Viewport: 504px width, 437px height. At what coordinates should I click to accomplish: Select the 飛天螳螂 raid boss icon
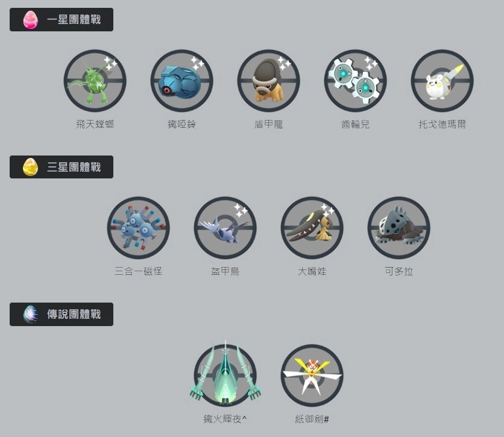coord(95,81)
